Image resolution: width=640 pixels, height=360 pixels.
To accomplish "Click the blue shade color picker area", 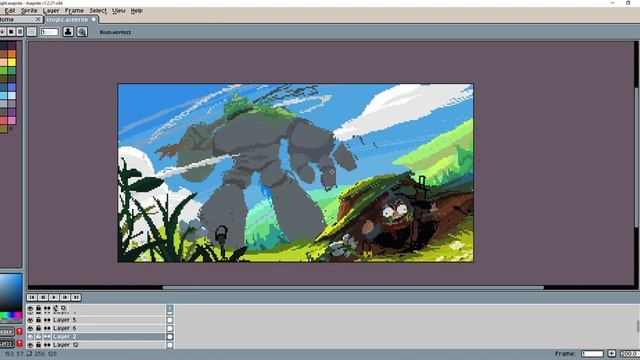I will point(11,293).
